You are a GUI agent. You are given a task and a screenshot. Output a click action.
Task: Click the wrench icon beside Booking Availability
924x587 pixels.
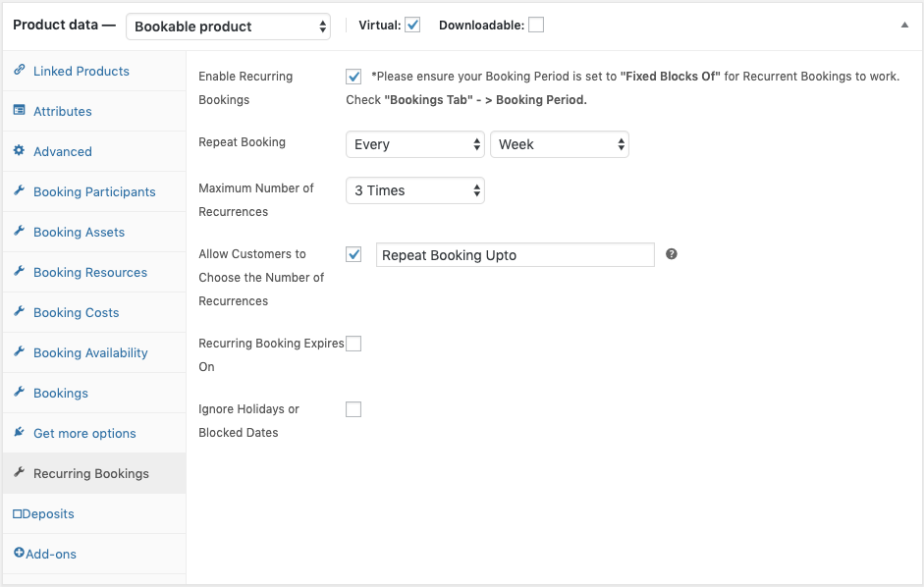click(20, 351)
